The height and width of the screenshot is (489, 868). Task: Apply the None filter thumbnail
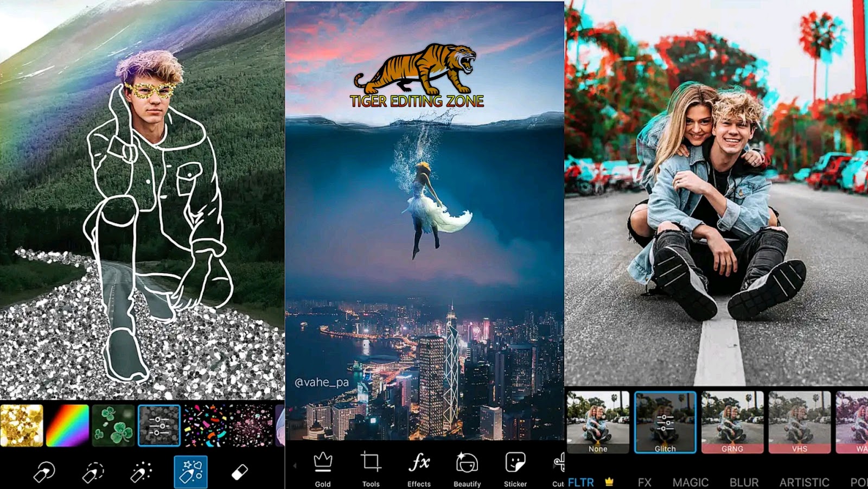pyautogui.click(x=598, y=422)
